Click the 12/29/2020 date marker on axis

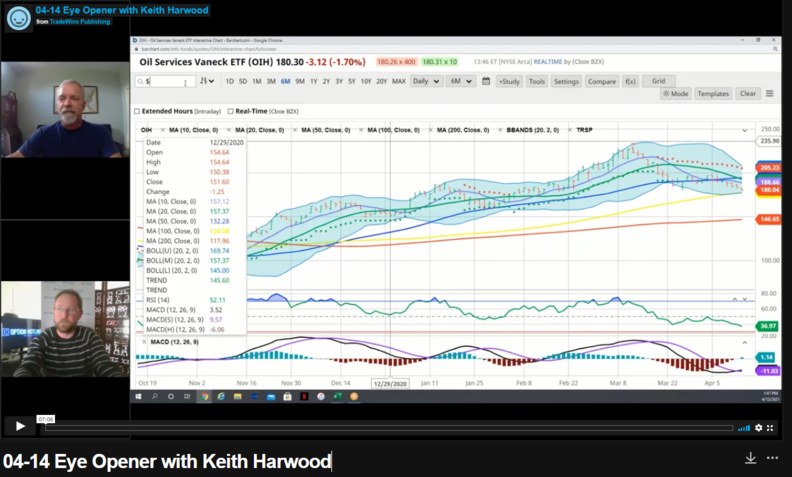(x=390, y=384)
